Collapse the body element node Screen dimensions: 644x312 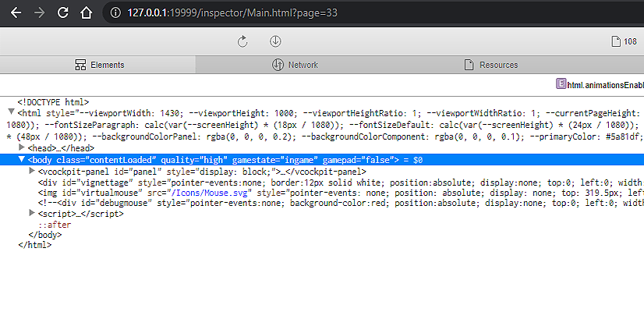click(x=22, y=160)
